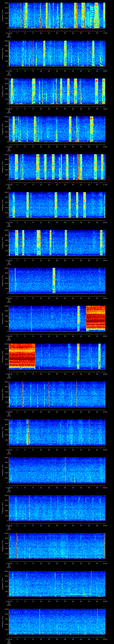Click the 12:16:00 start time label

click(9, 33)
